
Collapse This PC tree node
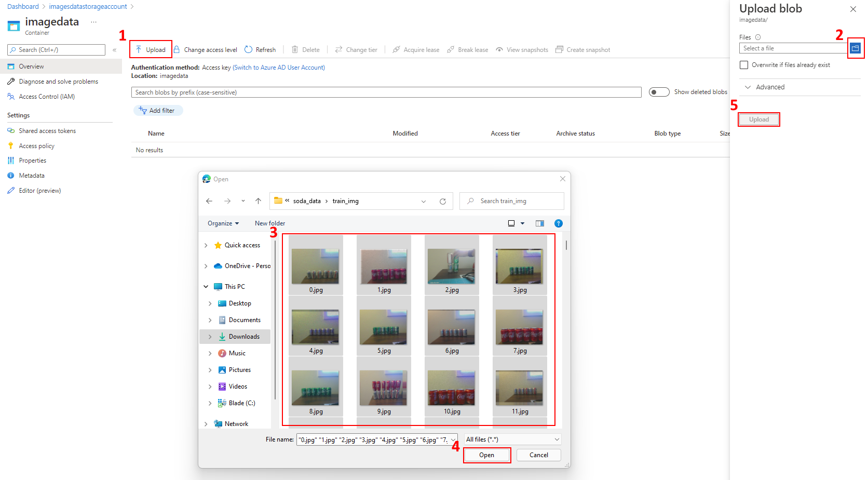tap(206, 287)
